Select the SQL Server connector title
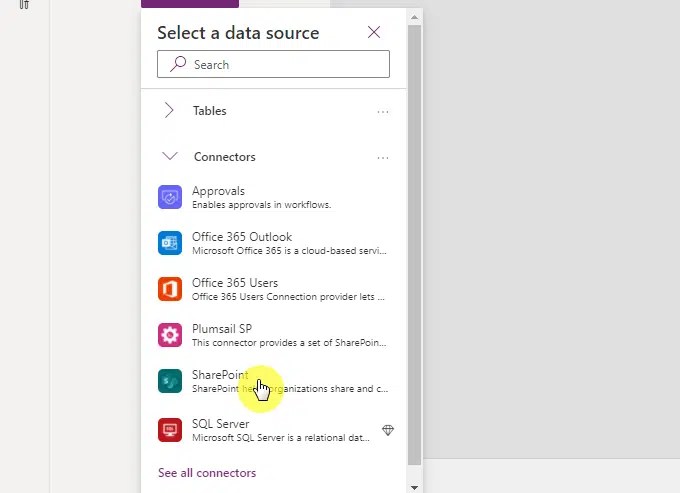This screenshot has height=493, width=680. pyautogui.click(x=220, y=424)
